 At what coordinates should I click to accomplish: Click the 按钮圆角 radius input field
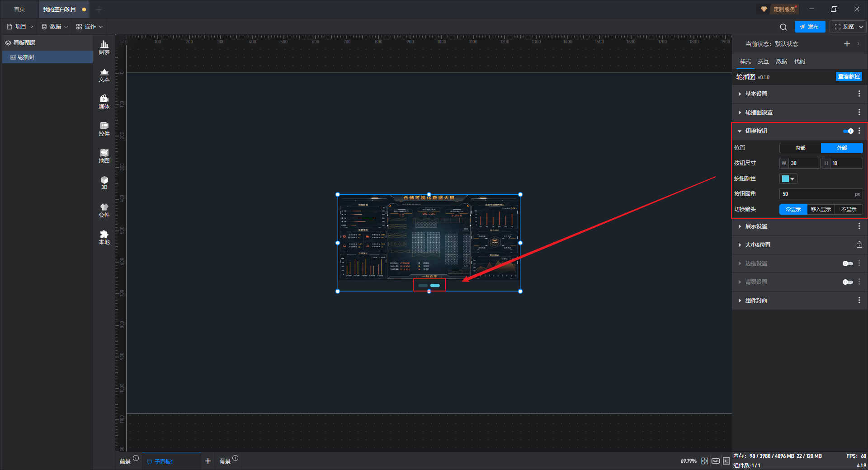821,194
